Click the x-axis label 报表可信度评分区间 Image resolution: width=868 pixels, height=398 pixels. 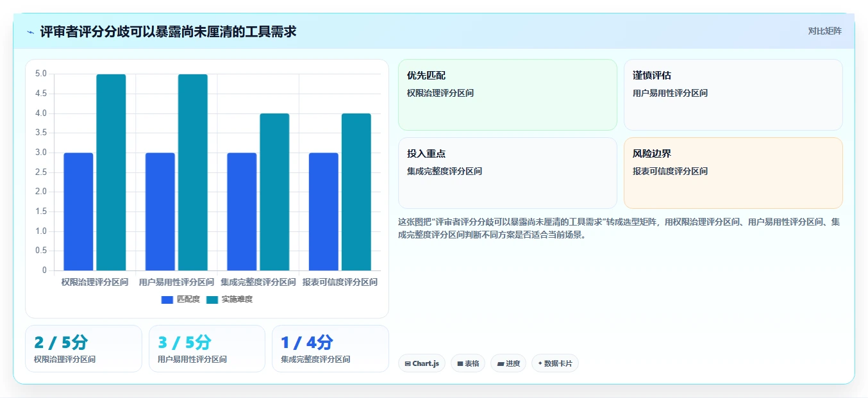(340, 282)
